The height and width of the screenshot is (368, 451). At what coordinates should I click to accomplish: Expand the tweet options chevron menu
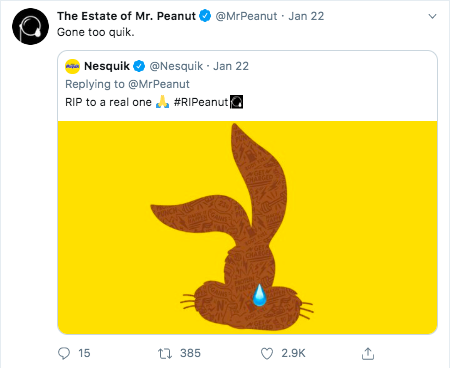(x=432, y=16)
